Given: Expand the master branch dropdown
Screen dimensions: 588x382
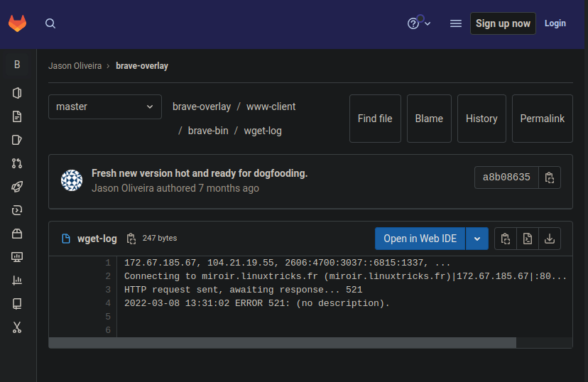Looking at the screenshot, I should click(105, 107).
